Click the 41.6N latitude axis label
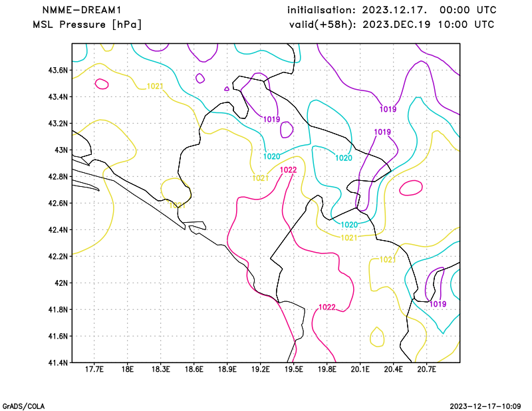Image resolution: width=532 pixels, height=411 pixels. click(x=58, y=336)
